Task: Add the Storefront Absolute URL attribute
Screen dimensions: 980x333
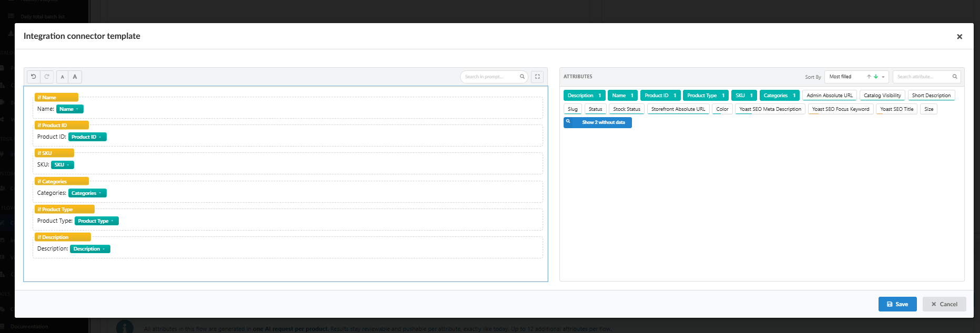Action: pyautogui.click(x=678, y=109)
